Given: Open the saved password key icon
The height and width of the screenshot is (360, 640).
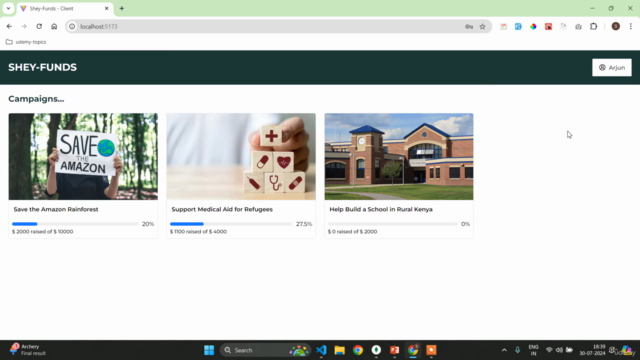Looking at the screenshot, I should pyautogui.click(x=469, y=27).
